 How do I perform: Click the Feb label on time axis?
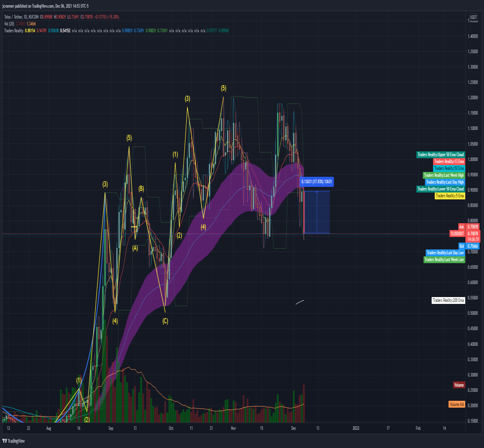[x=418, y=428]
